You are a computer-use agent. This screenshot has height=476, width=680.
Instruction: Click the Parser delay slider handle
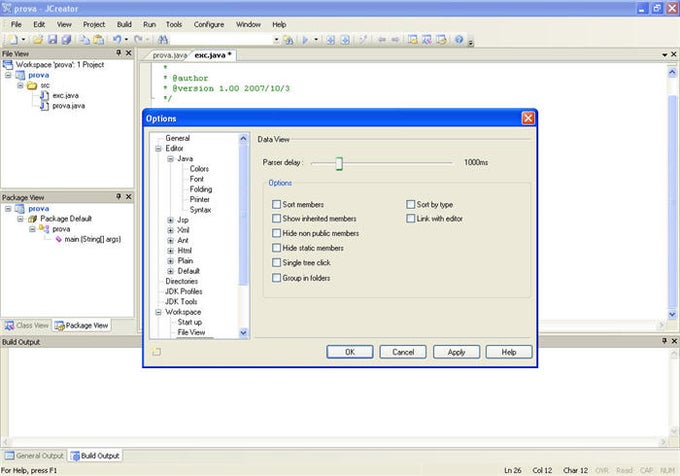point(339,163)
